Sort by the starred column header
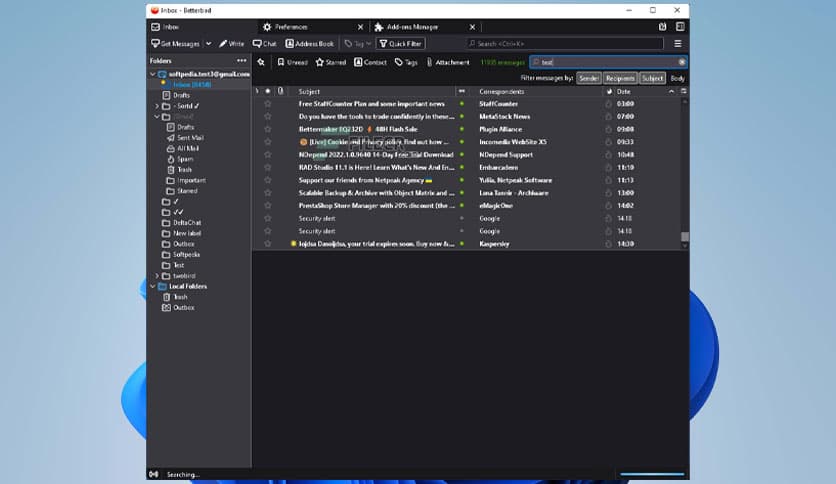 coord(268,92)
